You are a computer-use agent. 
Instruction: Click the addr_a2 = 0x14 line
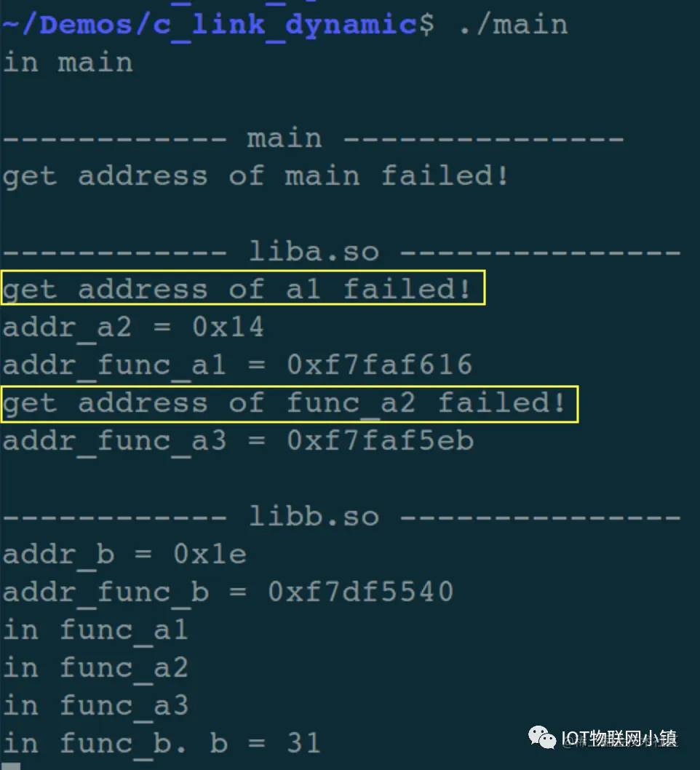(133, 328)
